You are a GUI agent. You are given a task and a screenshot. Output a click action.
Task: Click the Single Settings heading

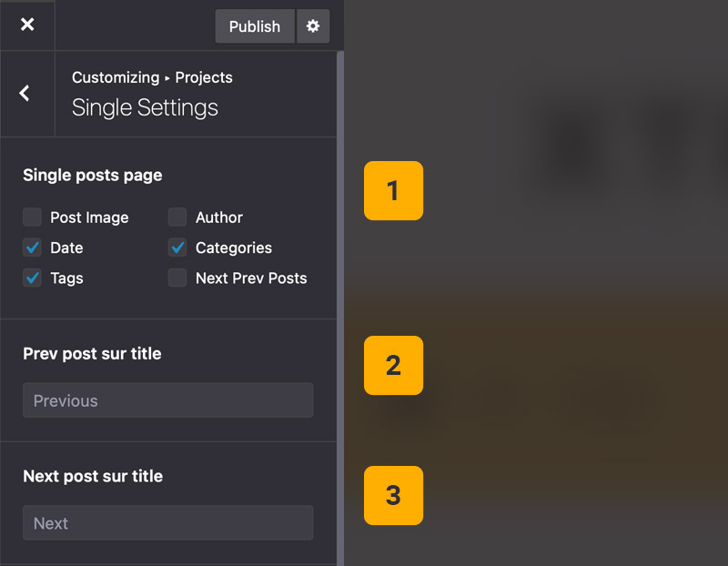coord(145,107)
